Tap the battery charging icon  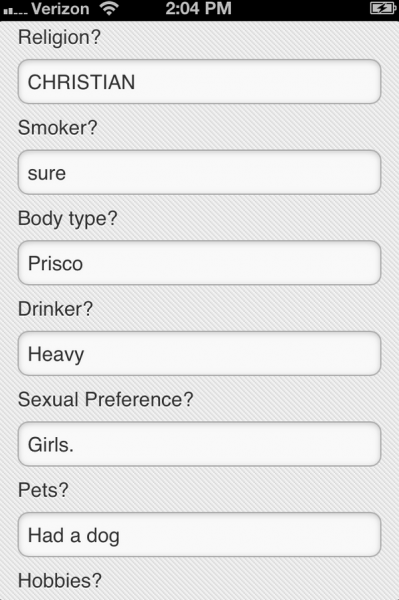pos(382,8)
